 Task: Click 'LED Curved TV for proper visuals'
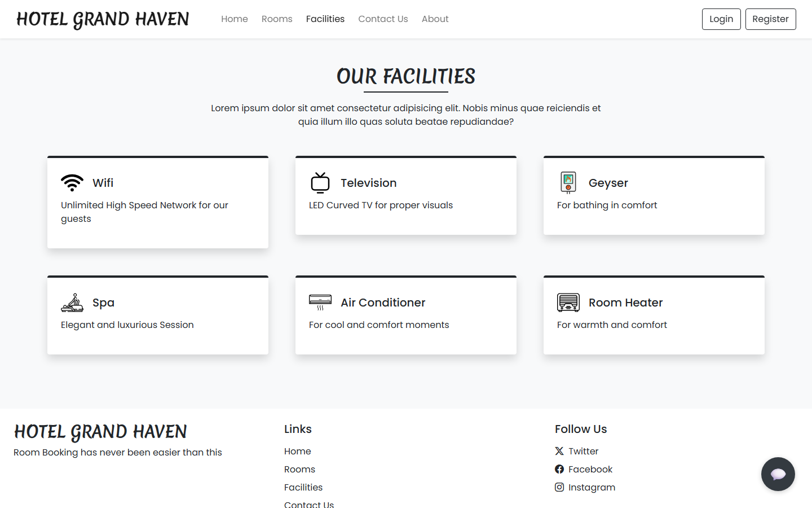tap(381, 205)
